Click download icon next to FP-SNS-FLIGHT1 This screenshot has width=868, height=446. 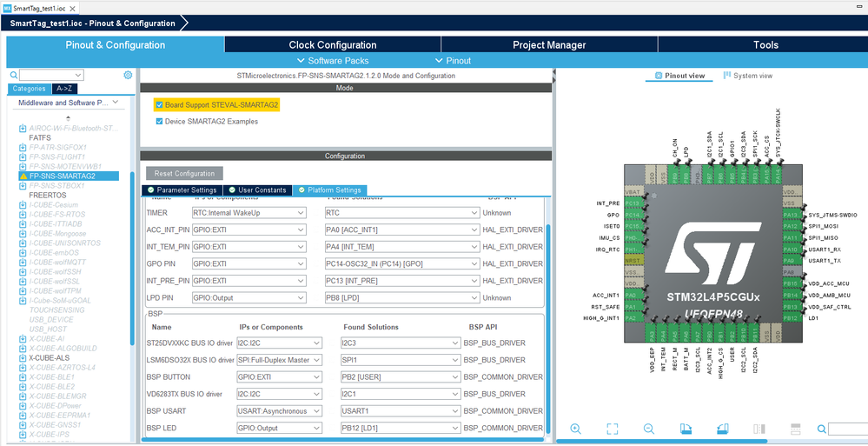coord(23,156)
